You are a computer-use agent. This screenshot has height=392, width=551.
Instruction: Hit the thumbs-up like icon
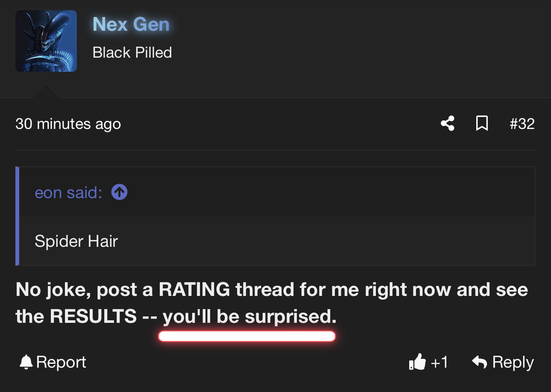[417, 362]
